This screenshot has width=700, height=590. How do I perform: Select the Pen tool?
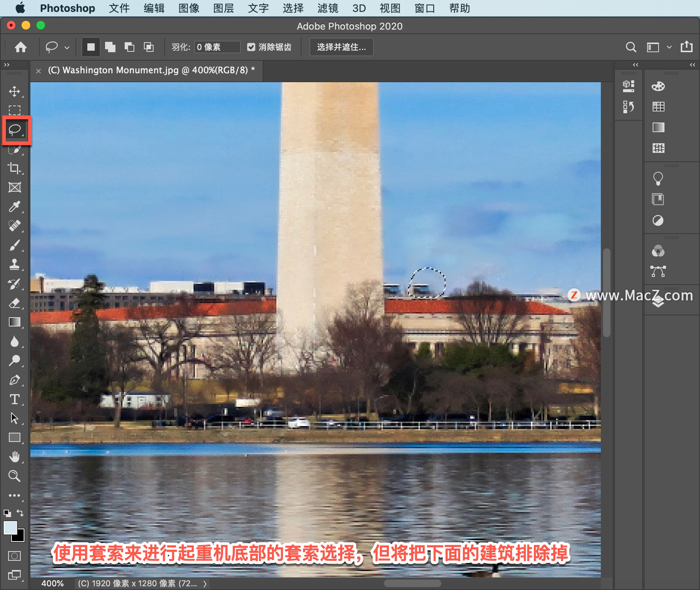click(x=14, y=380)
